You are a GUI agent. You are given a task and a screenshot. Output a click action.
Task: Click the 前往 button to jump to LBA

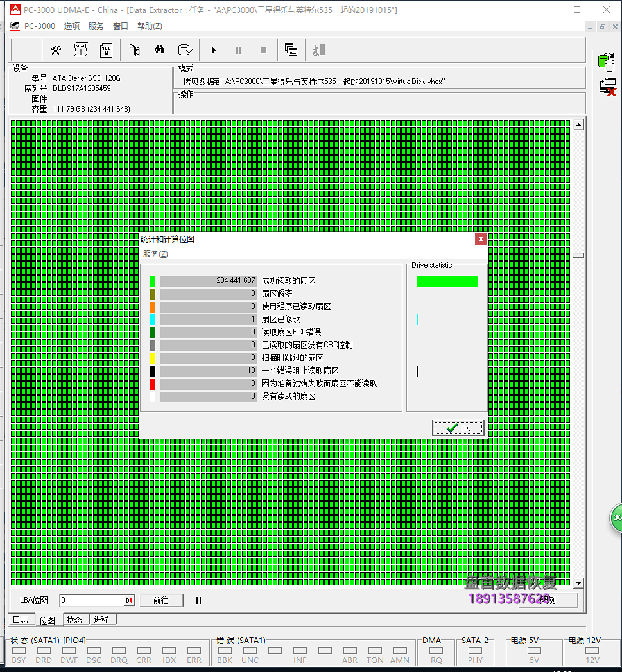pyautogui.click(x=161, y=599)
